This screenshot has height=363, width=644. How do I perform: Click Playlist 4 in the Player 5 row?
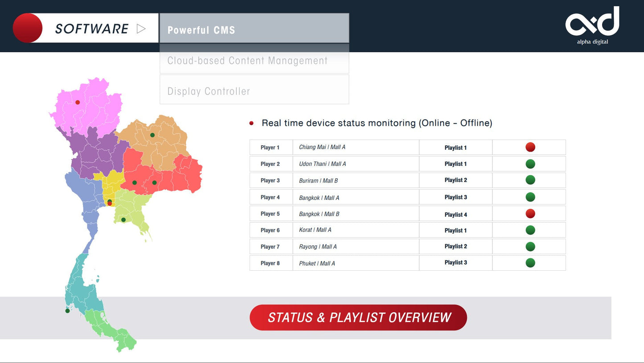455,214
